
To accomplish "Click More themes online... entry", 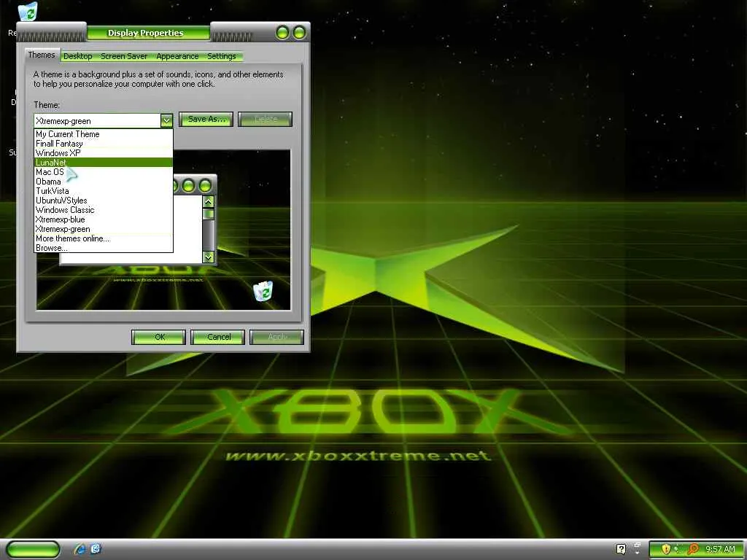I will click(104, 238).
